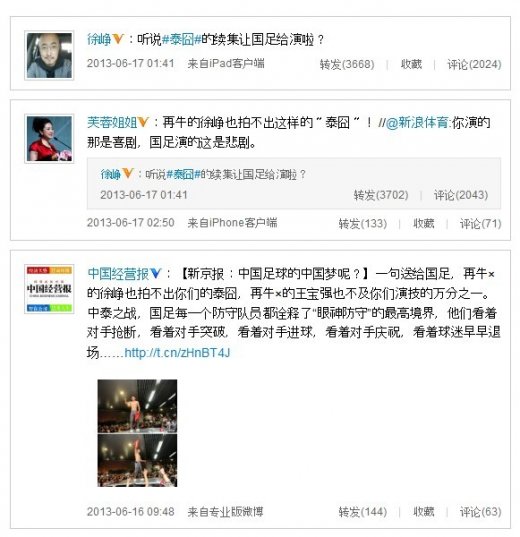Open 转发(3668) on the first post

[347, 64]
